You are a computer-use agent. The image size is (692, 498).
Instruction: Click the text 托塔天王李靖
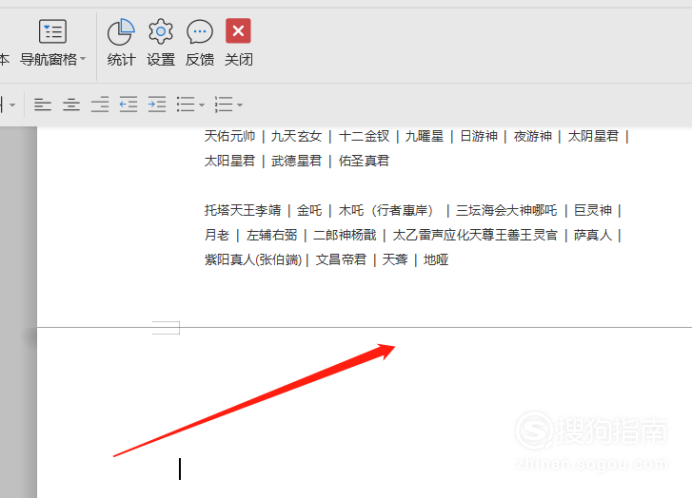(243, 210)
